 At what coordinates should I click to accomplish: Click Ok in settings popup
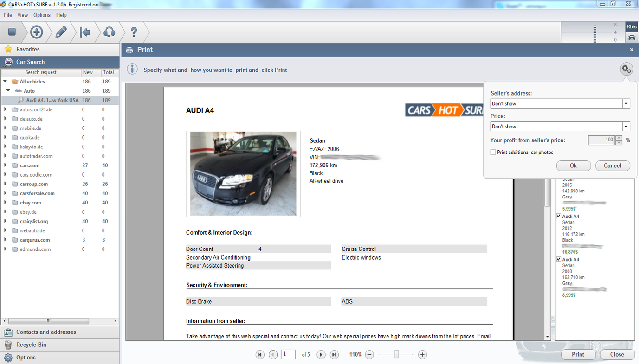(x=574, y=166)
